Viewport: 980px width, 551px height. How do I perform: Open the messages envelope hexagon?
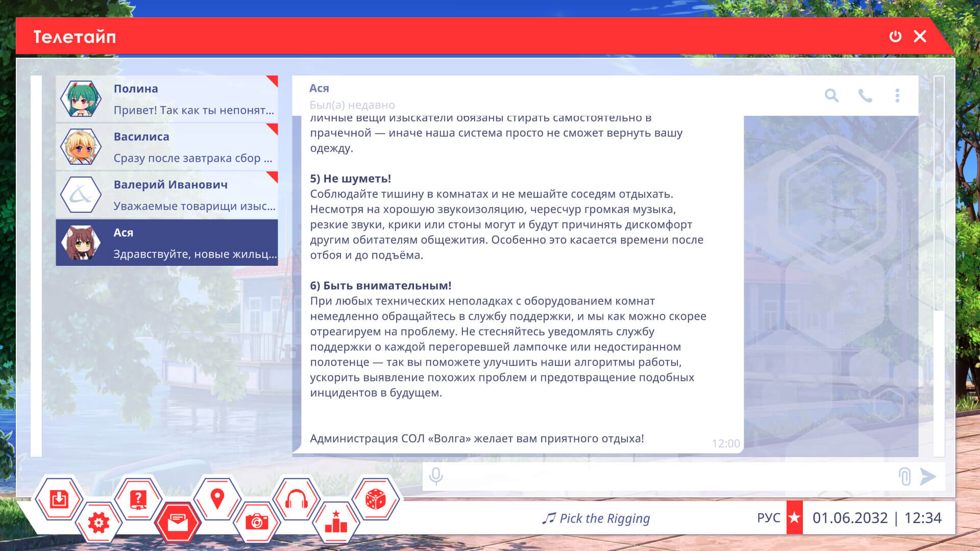[x=178, y=522]
